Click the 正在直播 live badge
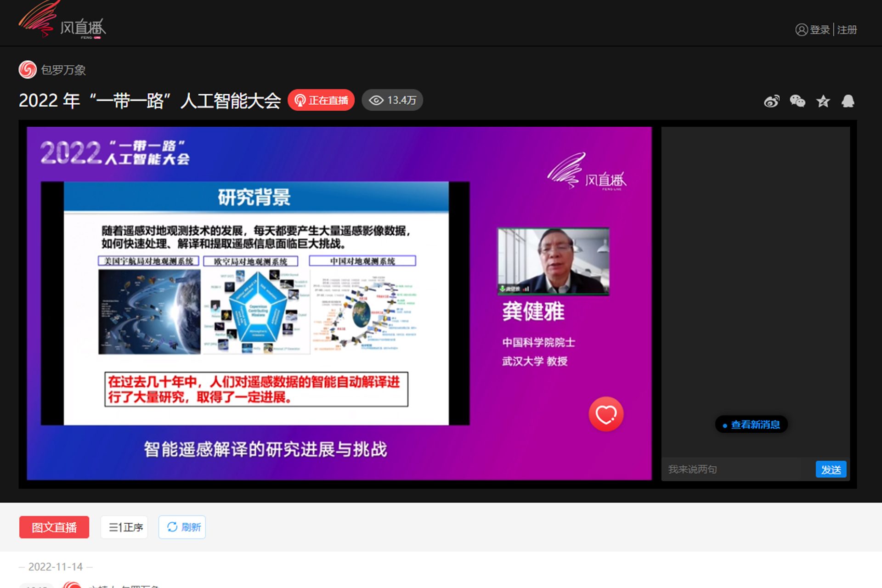 coord(321,100)
